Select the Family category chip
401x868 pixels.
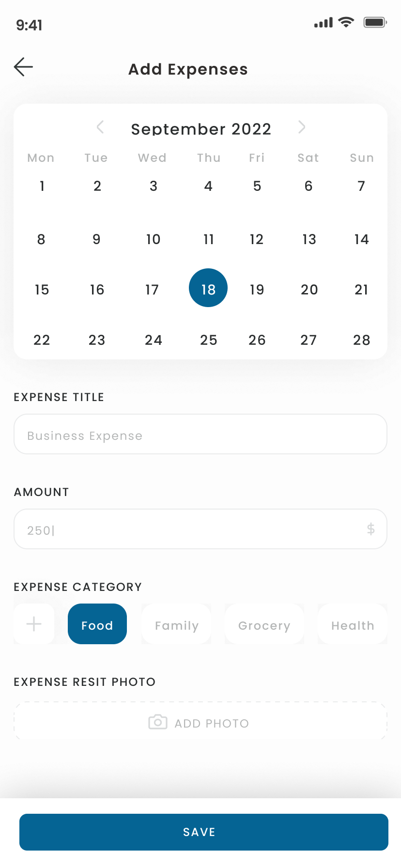[176, 624]
